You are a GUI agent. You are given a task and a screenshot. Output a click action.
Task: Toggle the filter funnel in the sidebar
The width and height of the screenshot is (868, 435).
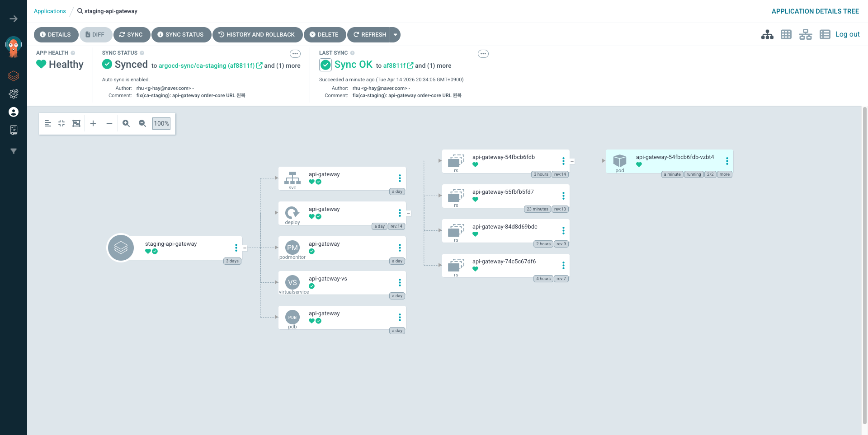pyautogui.click(x=14, y=151)
